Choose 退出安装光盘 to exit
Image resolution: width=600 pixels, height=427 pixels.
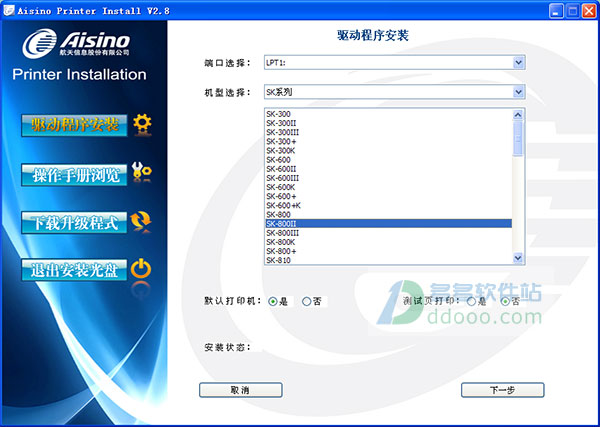click(74, 270)
